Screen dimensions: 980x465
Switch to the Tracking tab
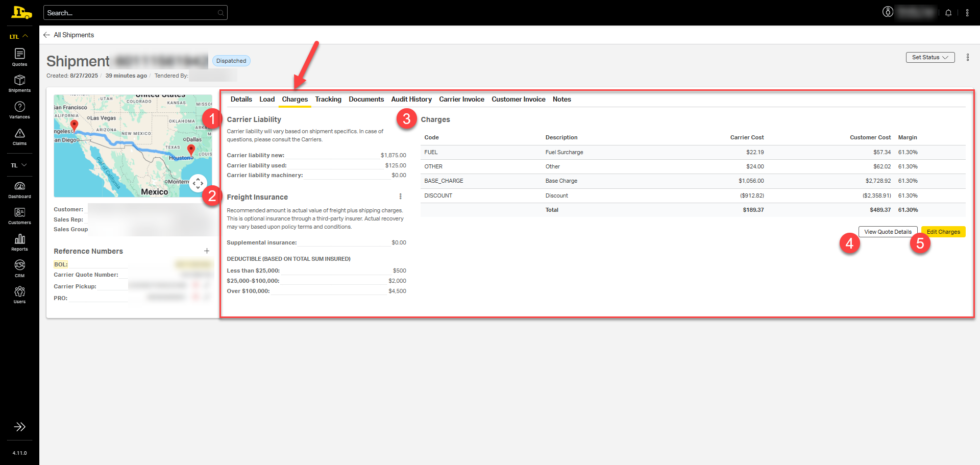pos(328,100)
